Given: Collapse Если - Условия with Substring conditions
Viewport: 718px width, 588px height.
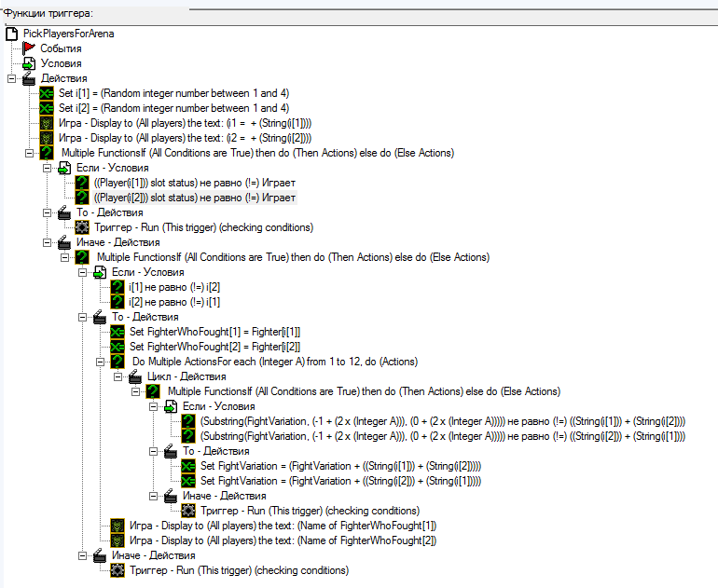Looking at the screenshot, I should [154, 406].
